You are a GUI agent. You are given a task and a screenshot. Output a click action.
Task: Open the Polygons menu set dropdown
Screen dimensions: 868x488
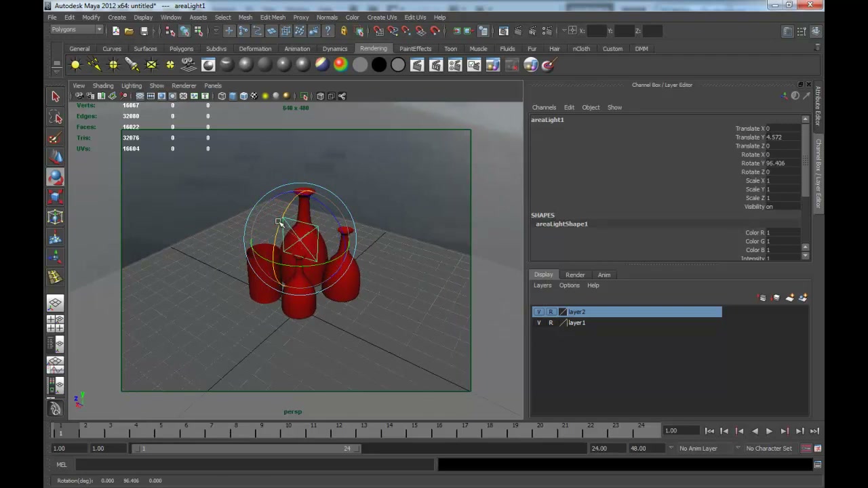coord(76,30)
